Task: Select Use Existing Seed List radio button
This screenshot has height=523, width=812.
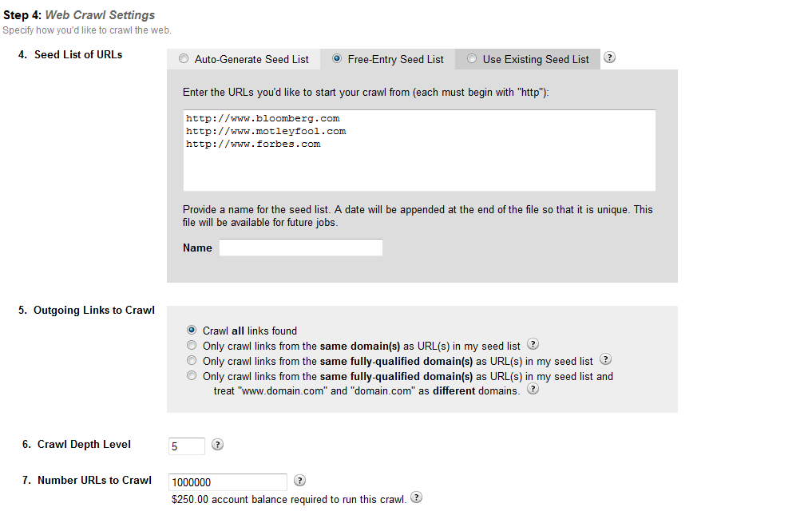Action: [x=472, y=59]
